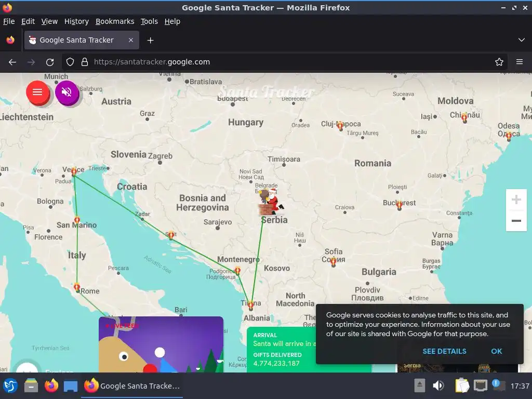Unmute sound with purple speaker button
Screen dimensions: 532x399
(67, 92)
